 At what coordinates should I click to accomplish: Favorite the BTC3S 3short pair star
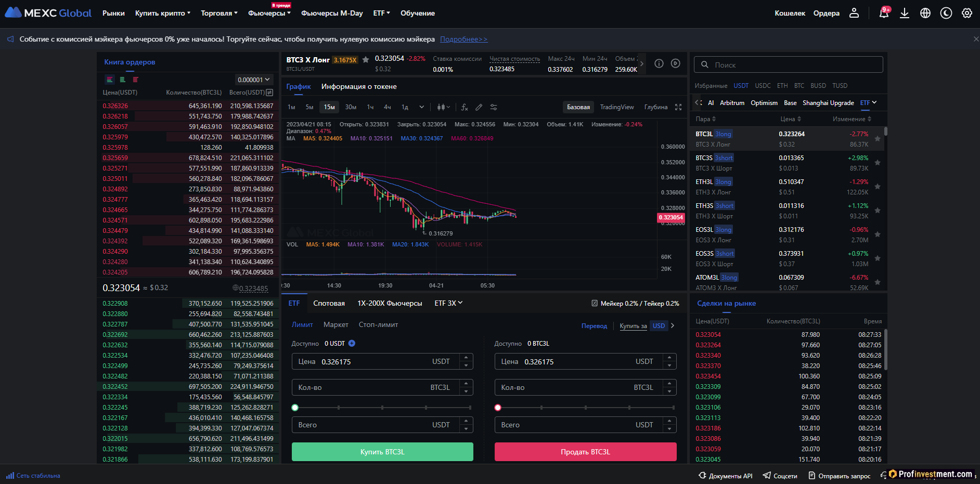(878, 163)
